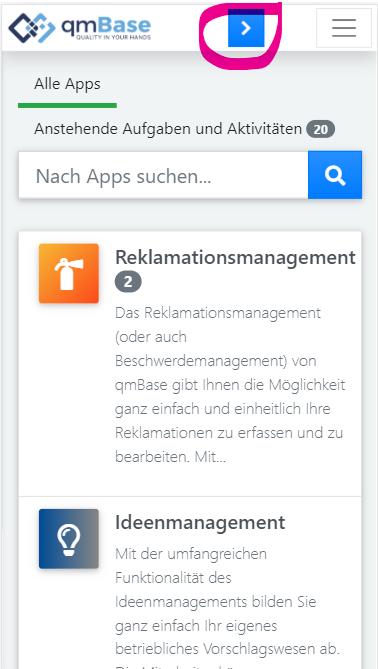Open Anstehende Aufgaben und Aktivitäten
378x669 pixels.
click(x=168, y=129)
